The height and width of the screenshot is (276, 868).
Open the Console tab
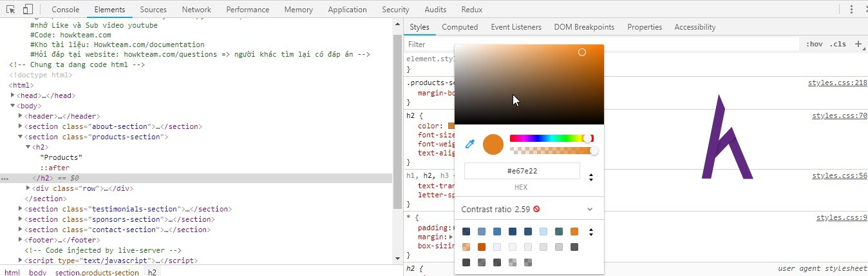click(x=66, y=10)
